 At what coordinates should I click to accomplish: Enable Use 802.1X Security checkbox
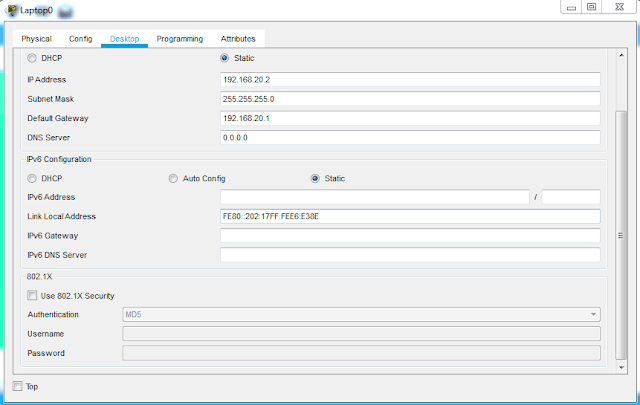pyautogui.click(x=32, y=295)
